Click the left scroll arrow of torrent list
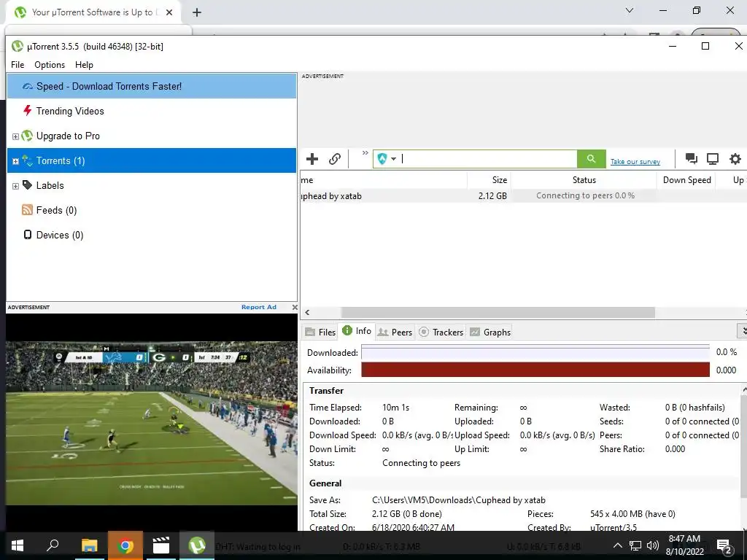Viewport: 747px width, 560px height. coord(307,312)
